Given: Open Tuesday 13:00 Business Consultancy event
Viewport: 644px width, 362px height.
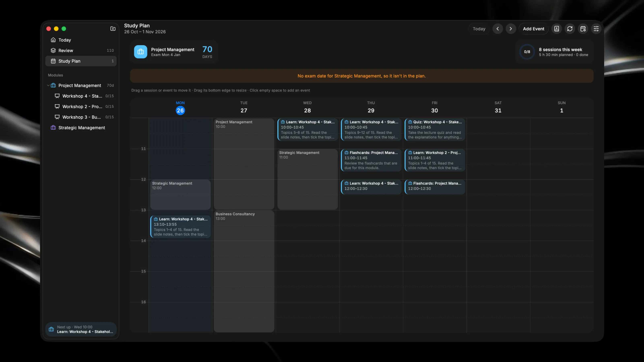Looking at the screenshot, I should pyautogui.click(x=244, y=271).
